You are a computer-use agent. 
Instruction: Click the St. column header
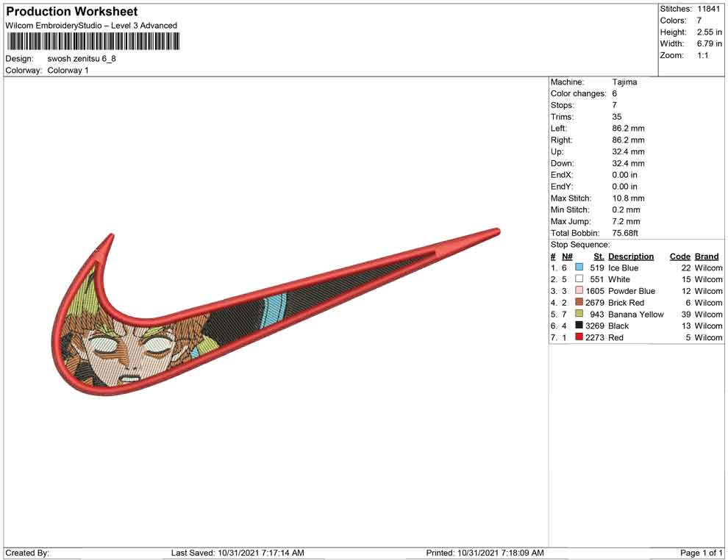(x=599, y=256)
